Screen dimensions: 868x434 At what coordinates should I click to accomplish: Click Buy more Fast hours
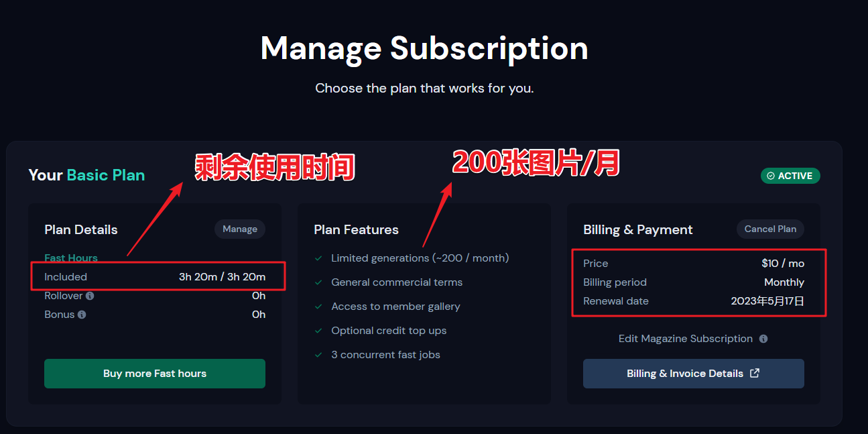click(x=155, y=374)
